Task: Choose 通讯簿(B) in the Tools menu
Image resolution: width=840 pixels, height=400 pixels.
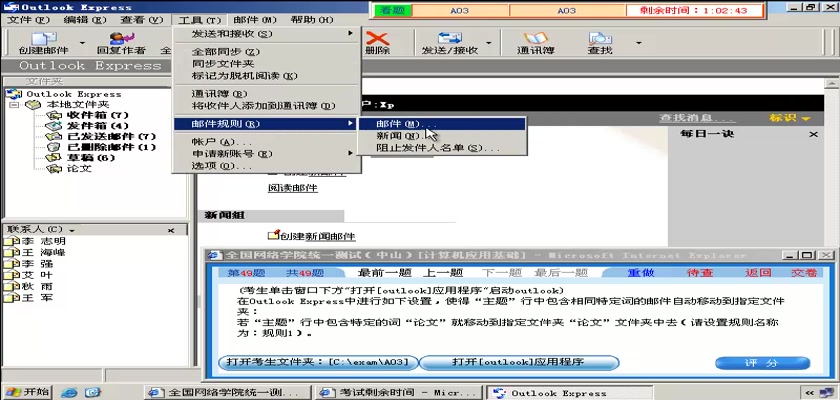Action: point(266,94)
